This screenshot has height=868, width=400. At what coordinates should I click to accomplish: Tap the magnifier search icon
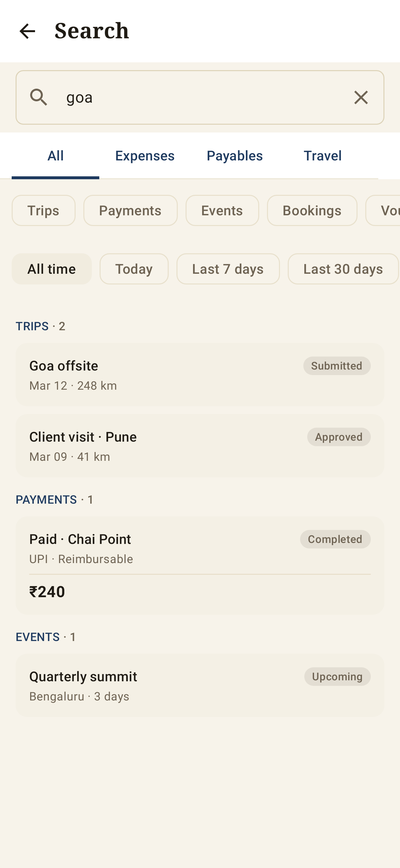(39, 97)
